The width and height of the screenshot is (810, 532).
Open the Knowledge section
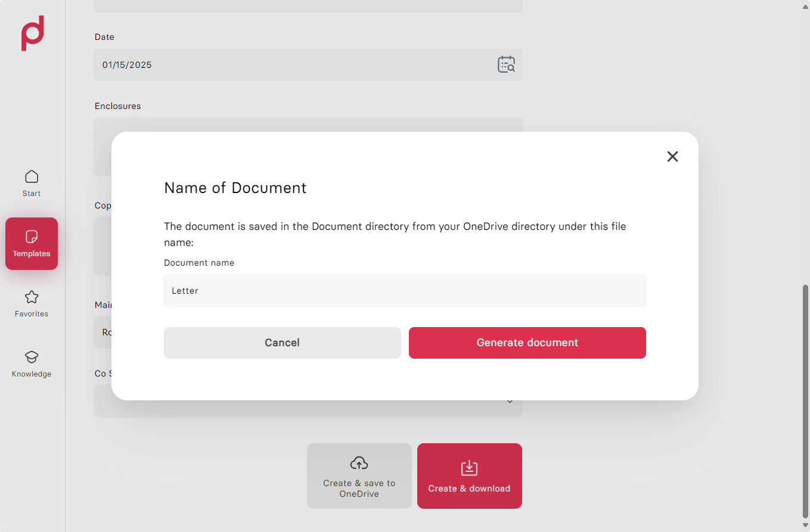[32, 364]
